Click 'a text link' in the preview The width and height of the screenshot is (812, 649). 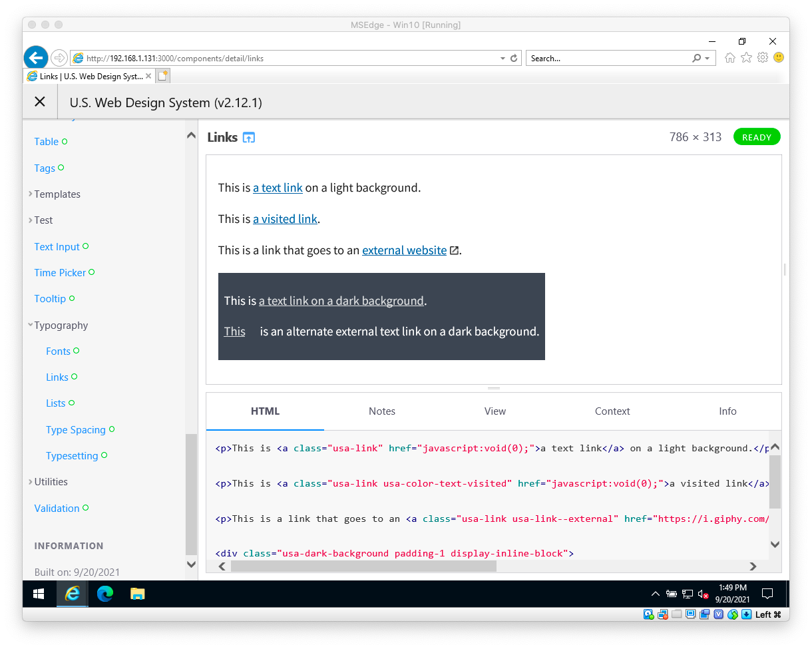click(278, 188)
